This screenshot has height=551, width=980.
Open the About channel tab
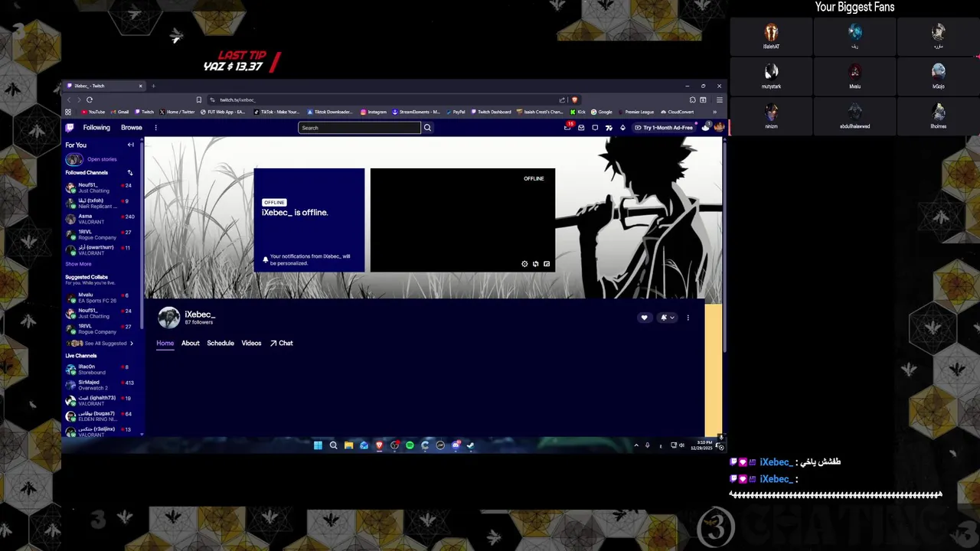click(191, 343)
